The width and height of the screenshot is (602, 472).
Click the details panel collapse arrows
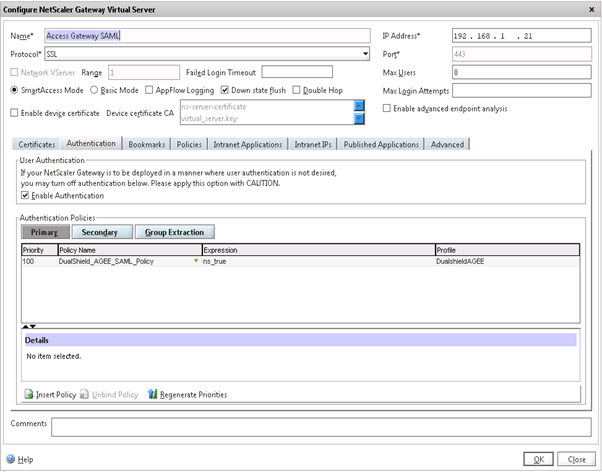[x=30, y=326]
